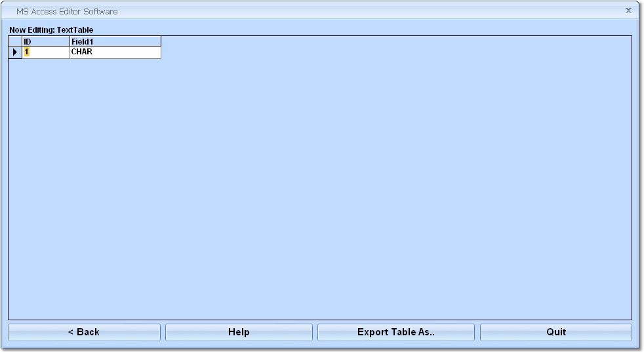Select the Field1 column header
This screenshot has height=353, width=644.
(x=115, y=41)
